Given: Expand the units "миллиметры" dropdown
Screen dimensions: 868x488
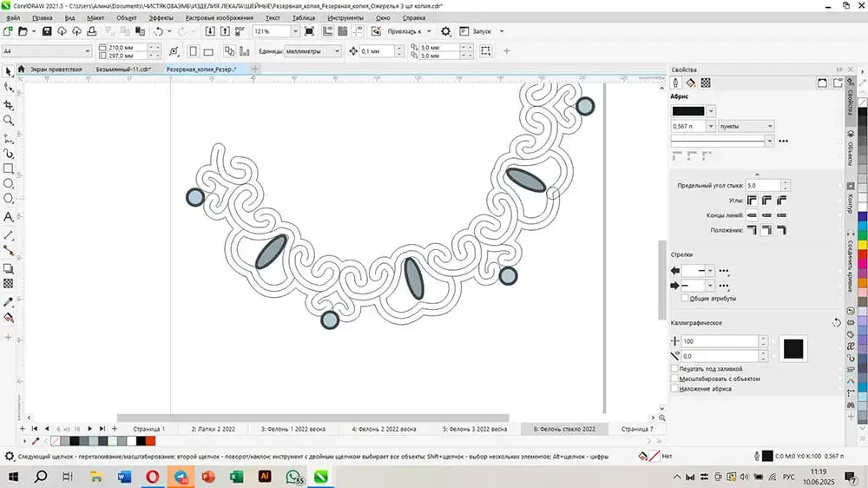Looking at the screenshot, I should click(x=338, y=51).
